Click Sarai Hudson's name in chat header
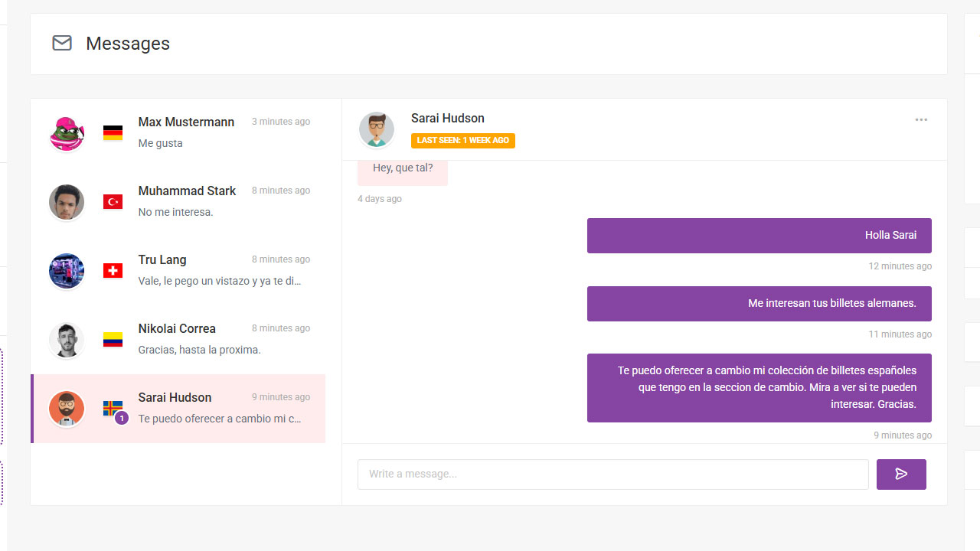This screenshot has width=980, height=551. (x=448, y=119)
